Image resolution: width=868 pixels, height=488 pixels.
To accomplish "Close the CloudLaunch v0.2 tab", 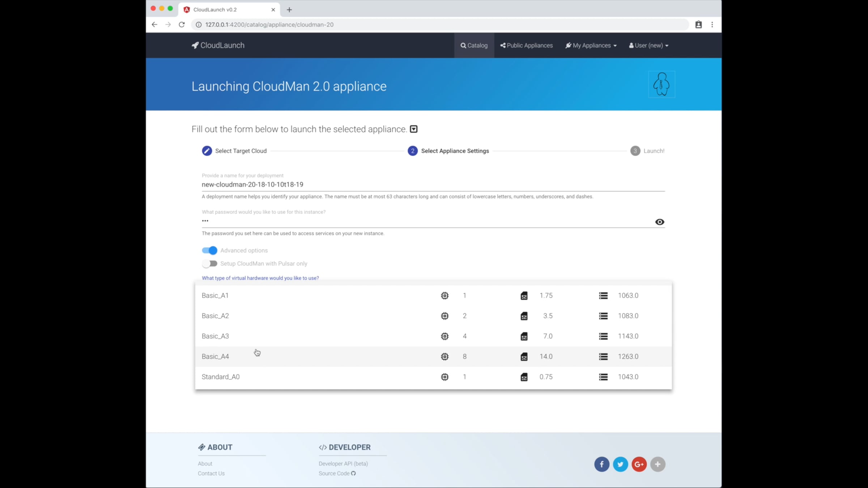I will pyautogui.click(x=273, y=10).
